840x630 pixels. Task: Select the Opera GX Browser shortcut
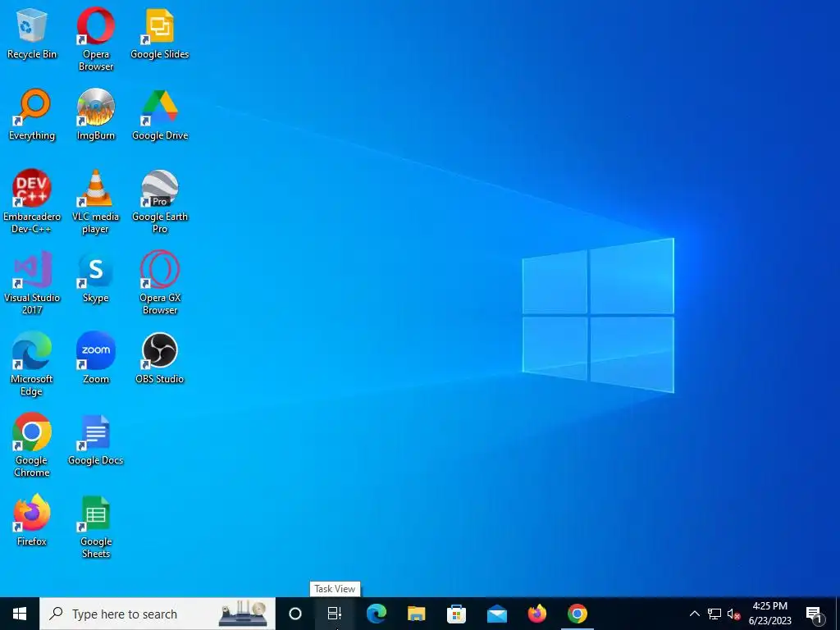[x=160, y=282]
